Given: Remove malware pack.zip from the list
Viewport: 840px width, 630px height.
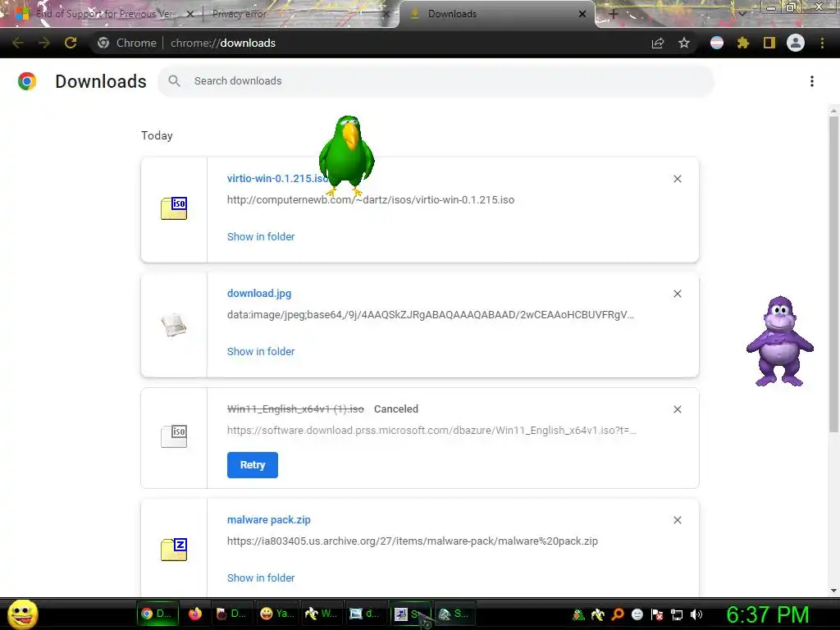Looking at the screenshot, I should (x=678, y=520).
